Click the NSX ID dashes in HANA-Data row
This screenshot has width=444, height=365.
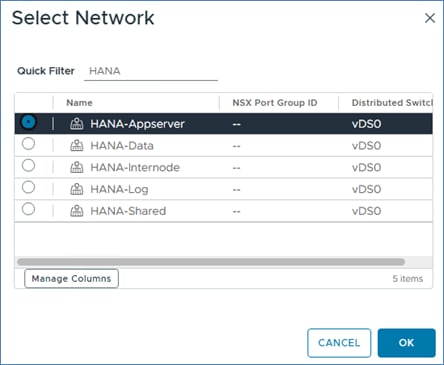236,146
